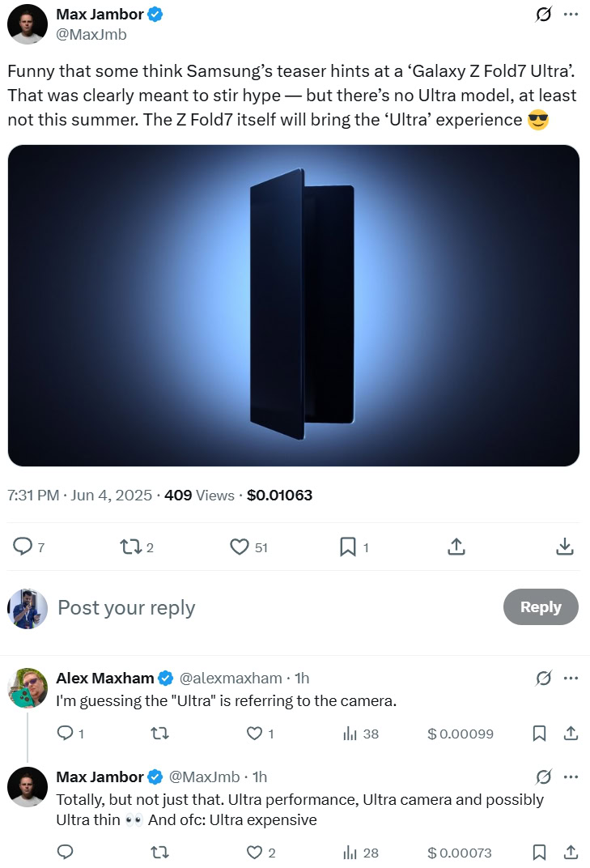The image size is (590, 868).
Task: Bookmark Alex Maxham's reply
Action: [x=539, y=734]
